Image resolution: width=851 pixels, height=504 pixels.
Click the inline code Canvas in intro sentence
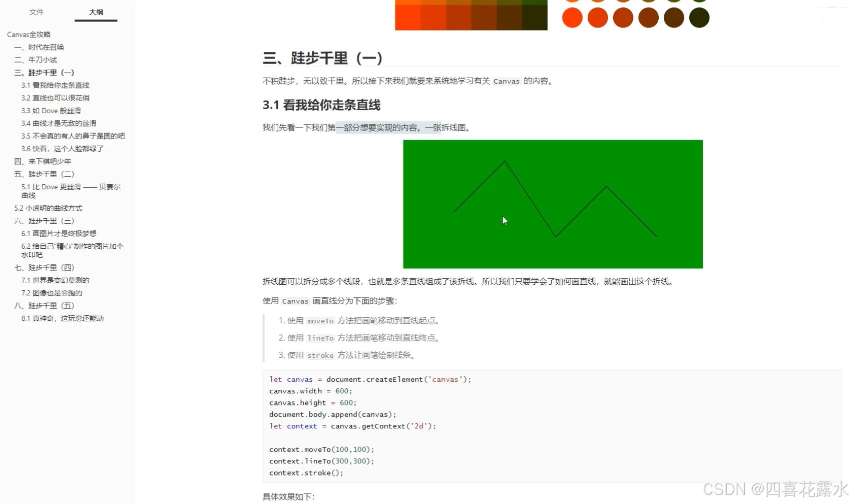pyautogui.click(x=506, y=81)
